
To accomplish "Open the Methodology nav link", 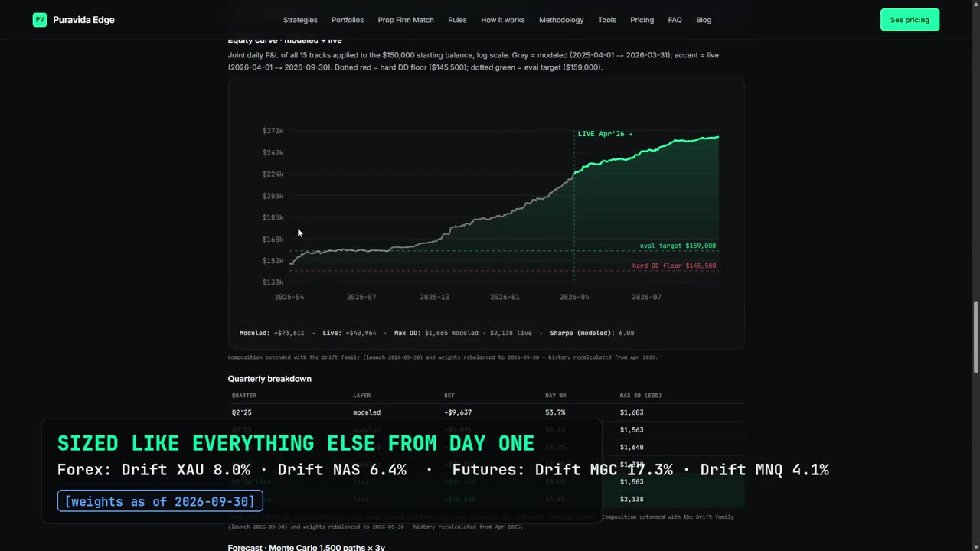I will tap(561, 20).
